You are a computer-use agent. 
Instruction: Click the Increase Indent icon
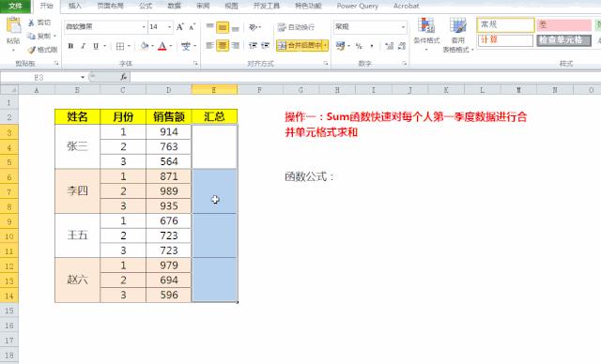pos(265,46)
